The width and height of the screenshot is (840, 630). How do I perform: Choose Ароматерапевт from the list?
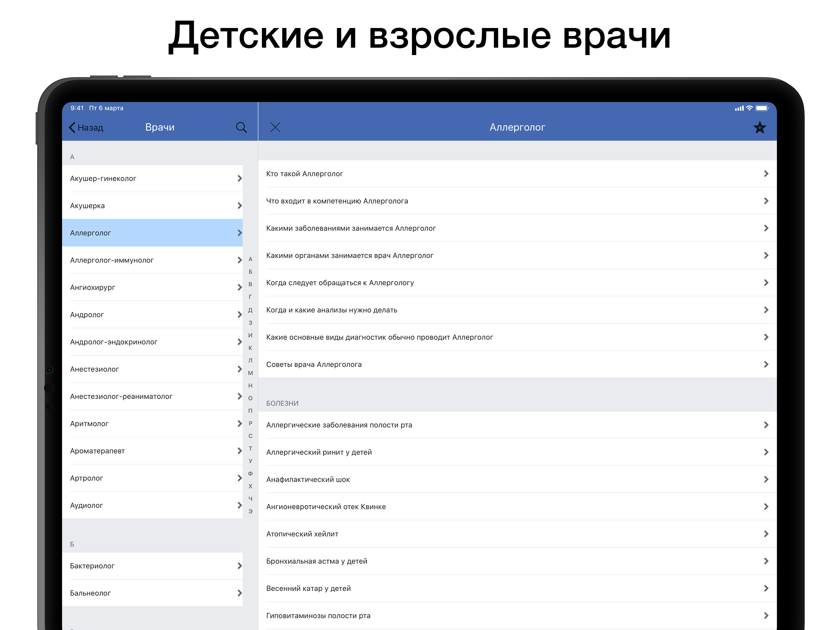(x=152, y=451)
